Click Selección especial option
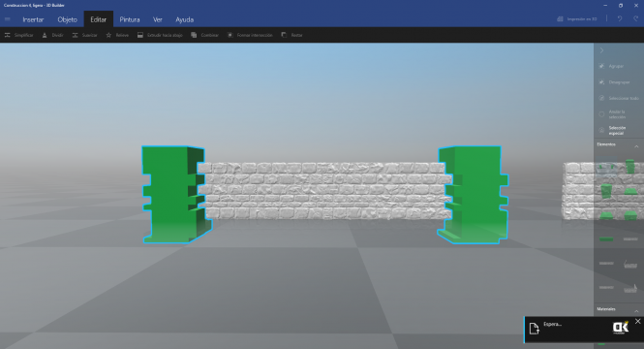 (x=613, y=131)
